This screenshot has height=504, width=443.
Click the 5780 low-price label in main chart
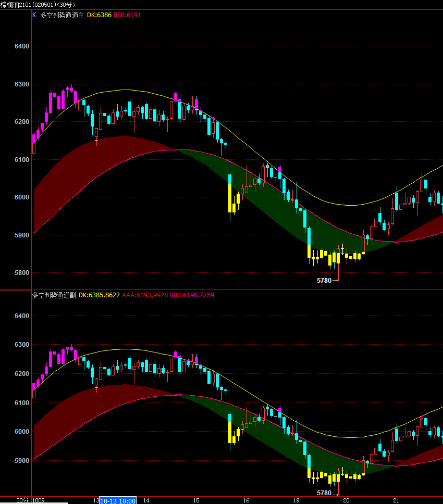tap(324, 280)
